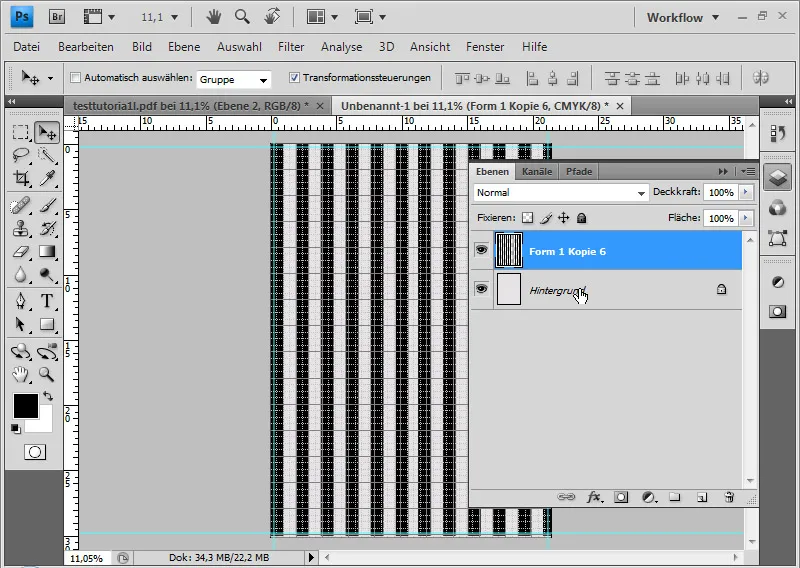Click the Rotate View tool in application bar
This screenshot has width=800, height=568.
[x=272, y=17]
